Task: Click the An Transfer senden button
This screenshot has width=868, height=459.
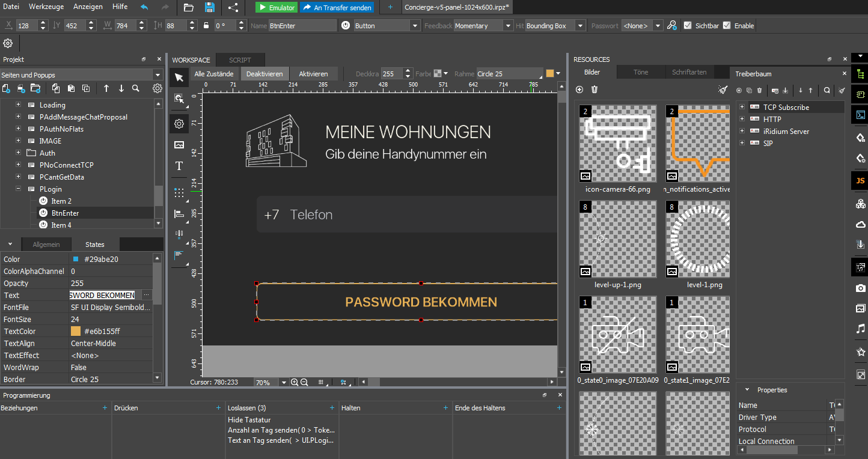Action: click(337, 7)
